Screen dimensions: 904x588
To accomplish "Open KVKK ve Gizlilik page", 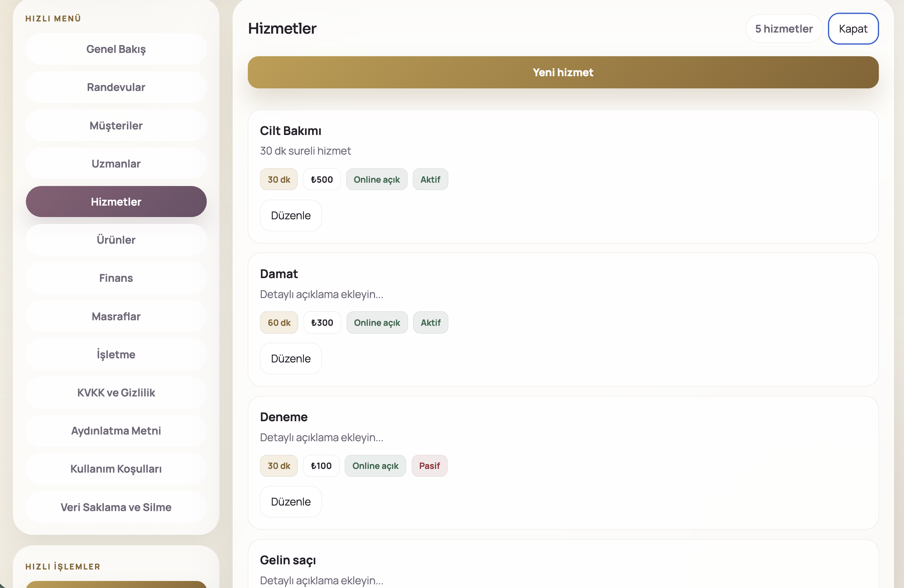I will 116,392.
